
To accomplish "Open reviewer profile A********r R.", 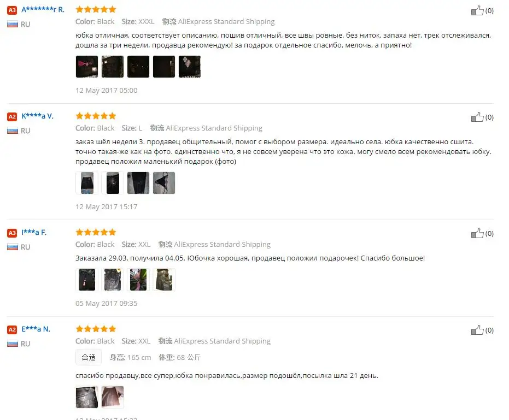I will pos(43,9).
